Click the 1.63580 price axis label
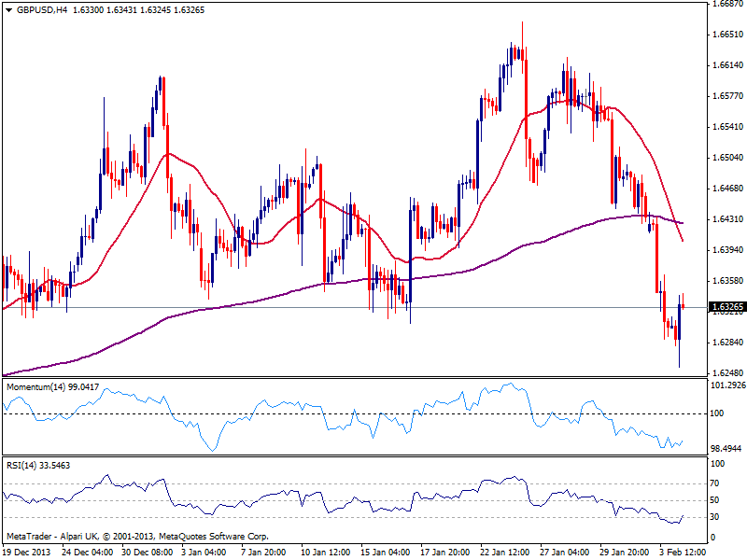747x560 pixels. [x=727, y=281]
